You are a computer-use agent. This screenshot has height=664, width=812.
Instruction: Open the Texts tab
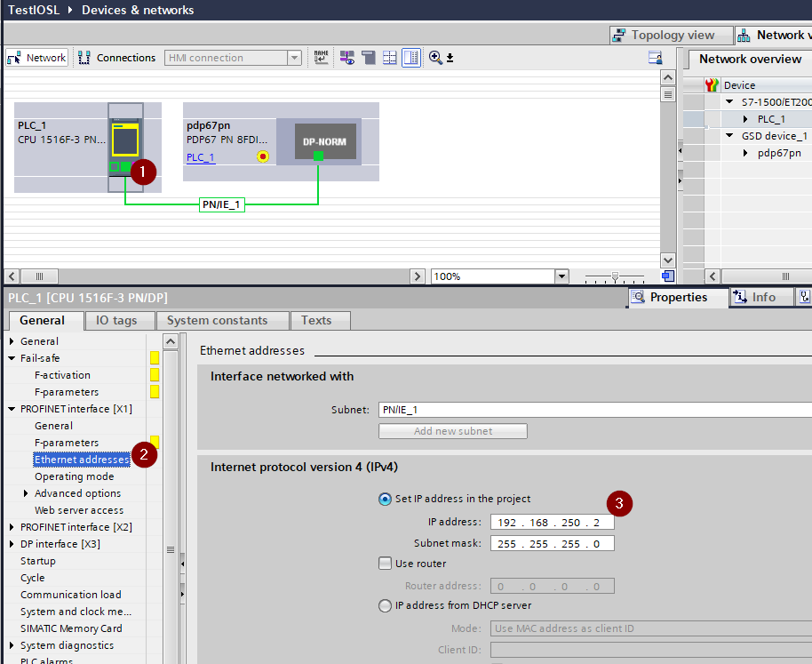tap(321, 321)
